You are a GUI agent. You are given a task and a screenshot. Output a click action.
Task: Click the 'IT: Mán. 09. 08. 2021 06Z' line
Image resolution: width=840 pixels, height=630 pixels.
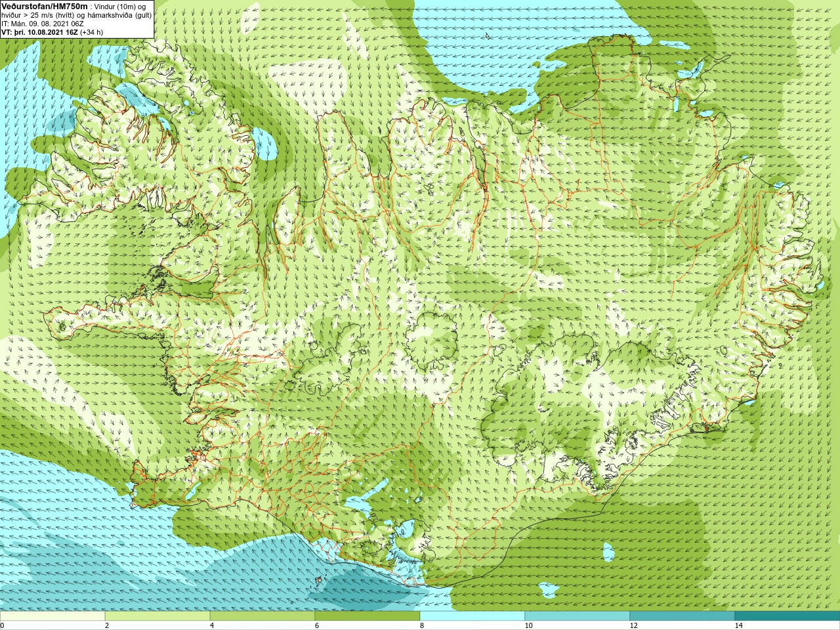click(x=42, y=24)
